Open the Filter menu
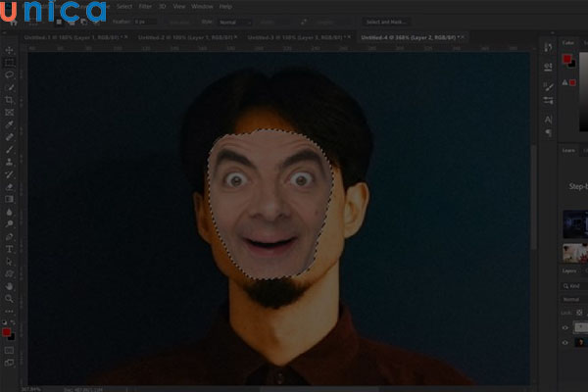Screen dimensions: 588x392 point(145,6)
